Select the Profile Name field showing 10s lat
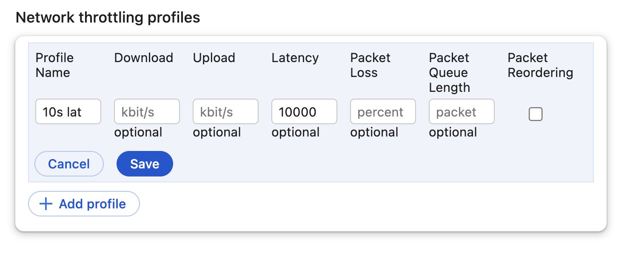The width and height of the screenshot is (644, 256). tap(68, 111)
